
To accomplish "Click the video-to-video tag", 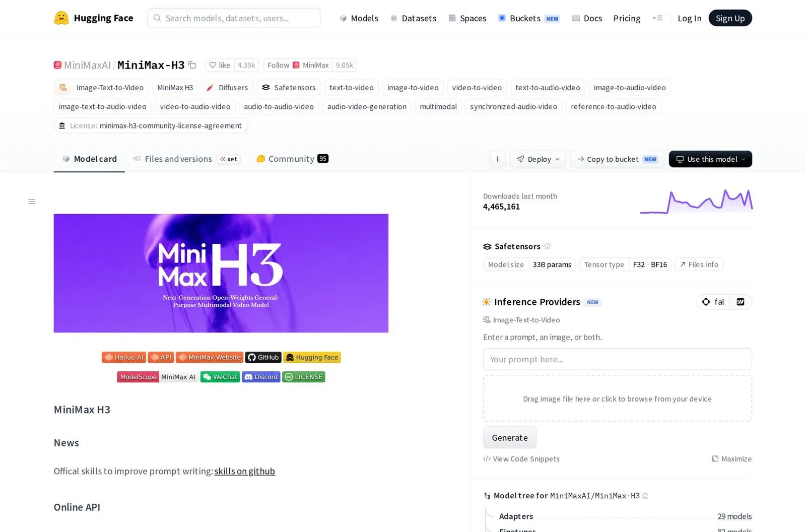I will coord(477,87).
